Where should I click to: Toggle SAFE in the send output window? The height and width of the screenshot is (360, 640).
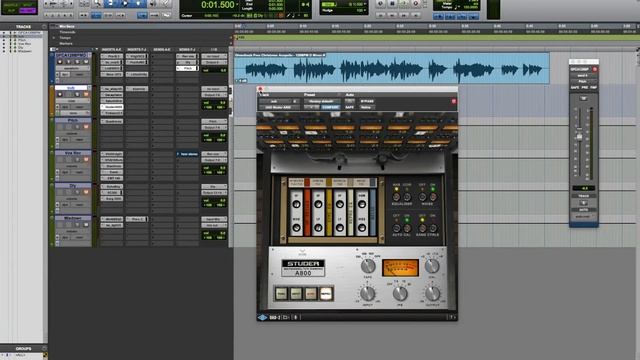click(575, 87)
